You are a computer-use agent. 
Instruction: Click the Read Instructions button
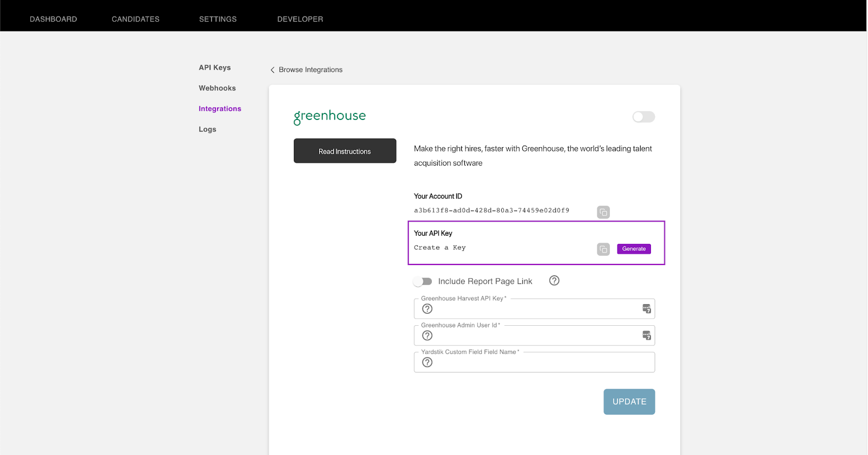345,151
